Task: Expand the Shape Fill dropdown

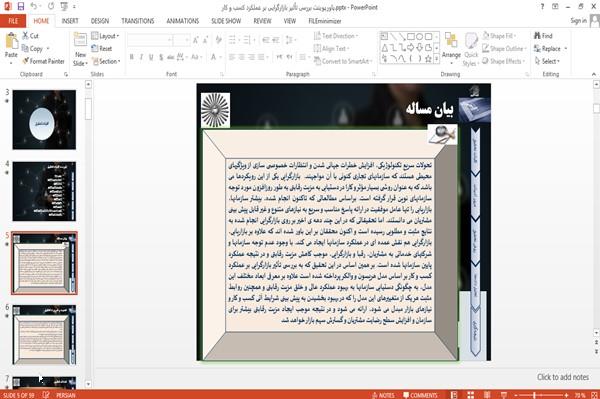Action: 499,36
